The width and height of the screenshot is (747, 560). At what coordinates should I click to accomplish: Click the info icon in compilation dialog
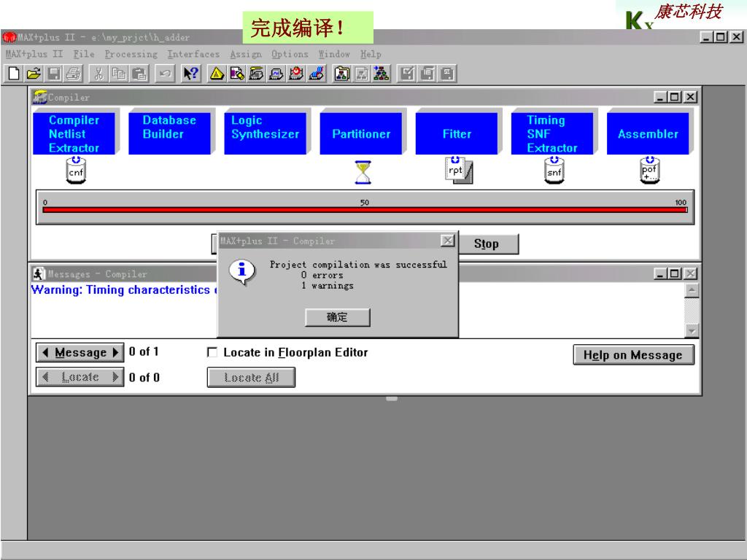(x=242, y=272)
